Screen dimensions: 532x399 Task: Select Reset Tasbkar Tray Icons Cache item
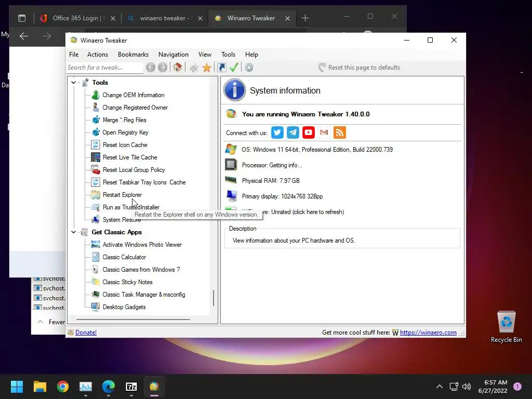(144, 182)
